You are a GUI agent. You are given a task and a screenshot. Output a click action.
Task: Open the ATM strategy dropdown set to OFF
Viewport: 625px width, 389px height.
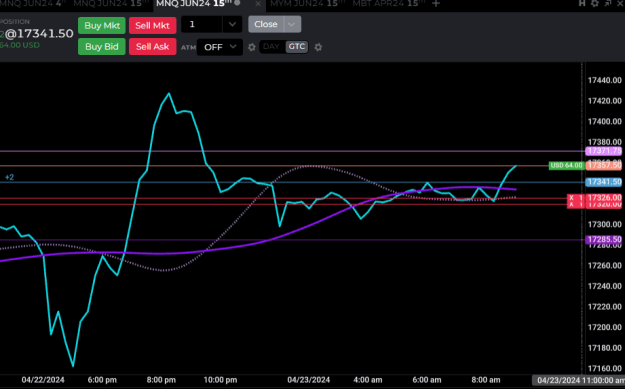point(220,47)
